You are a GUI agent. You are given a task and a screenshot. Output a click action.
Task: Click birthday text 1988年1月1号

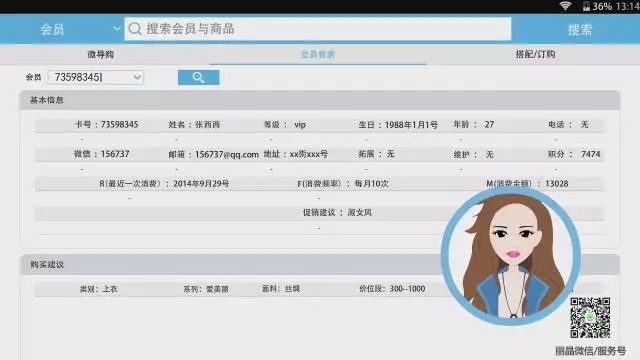click(411, 125)
